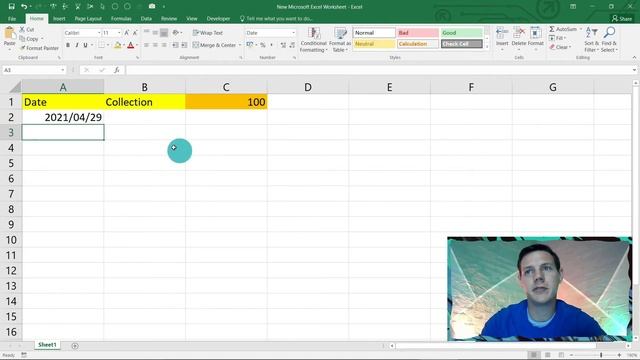Click the Save icon in quick access toolbar
The width and height of the screenshot is (640, 360).
tap(11, 7)
